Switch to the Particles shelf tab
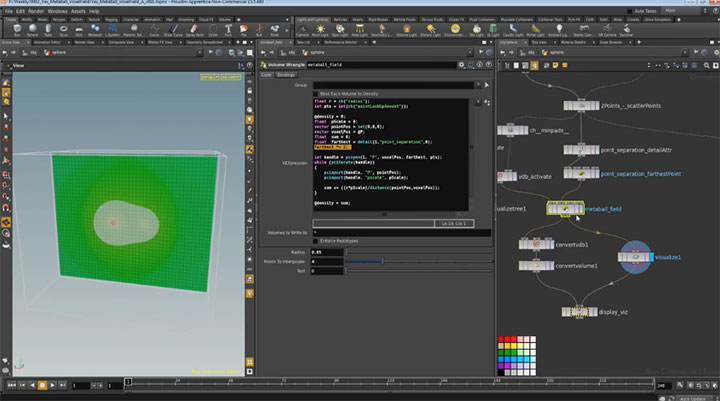Image resolution: width=720 pixels, height=401 pixels. click(x=340, y=20)
